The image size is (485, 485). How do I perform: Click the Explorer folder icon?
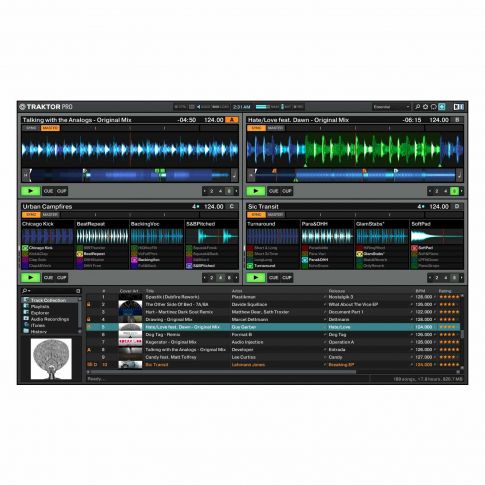[x=26, y=312]
